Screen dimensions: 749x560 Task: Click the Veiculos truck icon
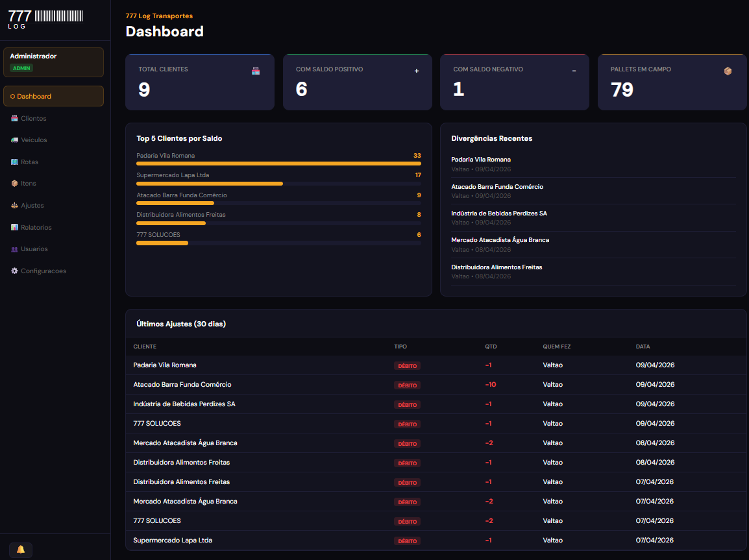point(14,140)
